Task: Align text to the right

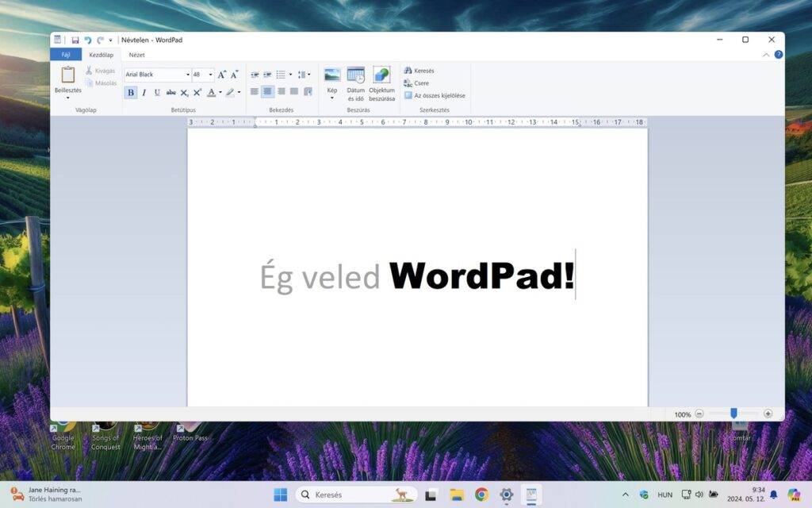Action: coord(282,92)
